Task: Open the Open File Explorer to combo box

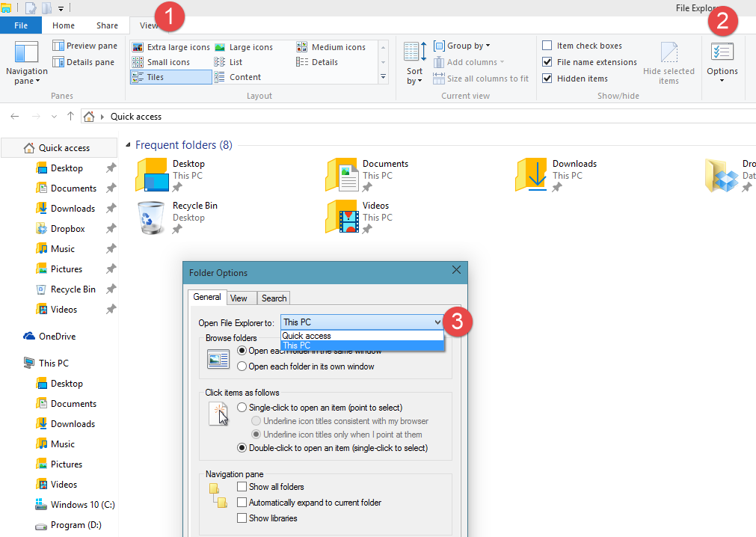Action: point(362,322)
